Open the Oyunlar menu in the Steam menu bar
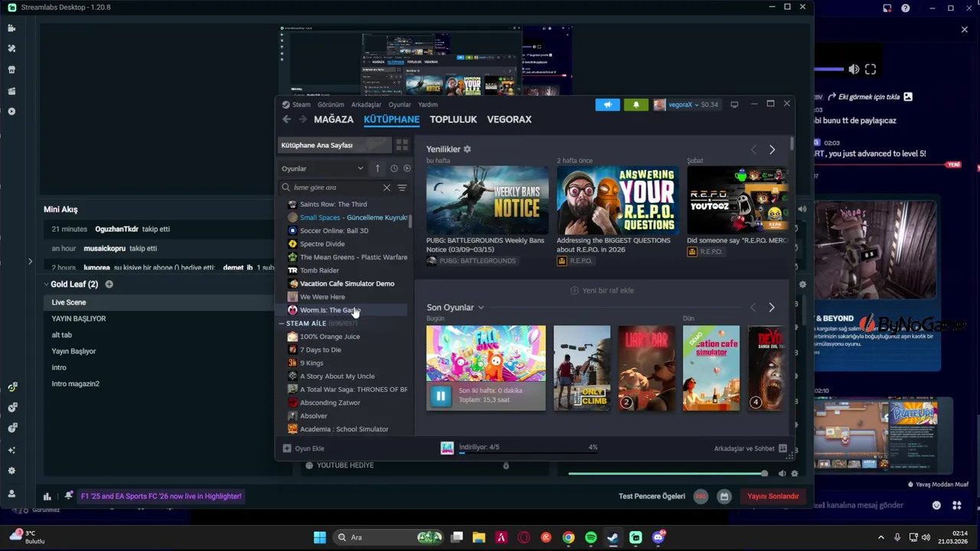The height and width of the screenshot is (551, 980). coord(400,105)
